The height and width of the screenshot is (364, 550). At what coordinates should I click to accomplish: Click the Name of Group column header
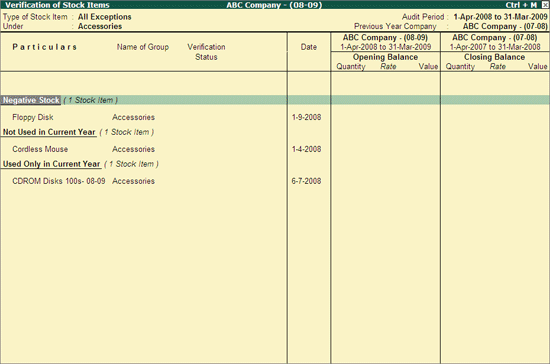pos(143,47)
